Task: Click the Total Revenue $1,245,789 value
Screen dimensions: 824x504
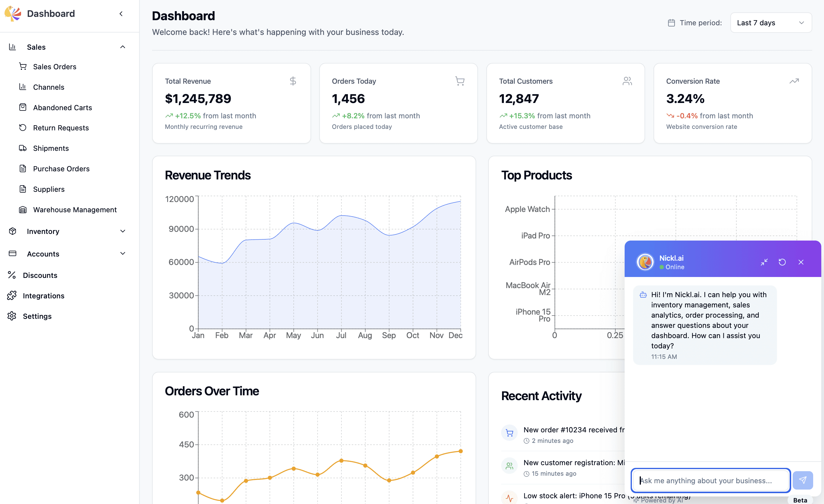Action: (x=198, y=98)
